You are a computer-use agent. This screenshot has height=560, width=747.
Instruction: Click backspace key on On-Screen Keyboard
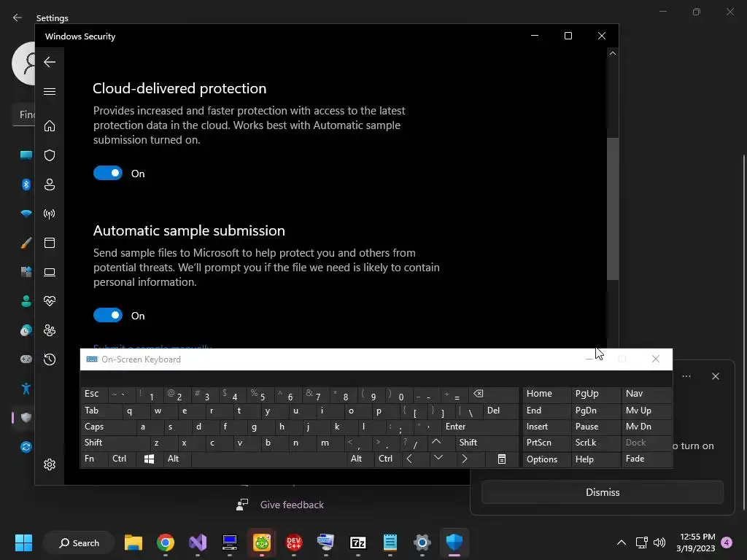(493, 394)
